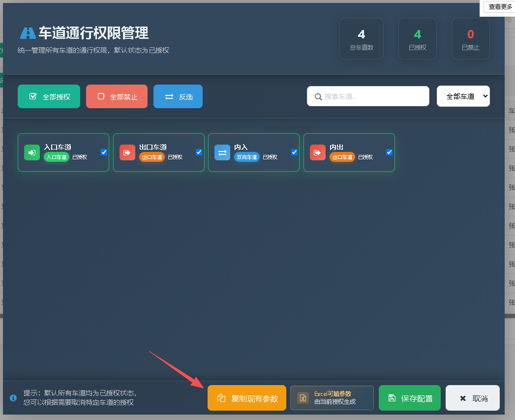Click the Excel file icon in 可填参数 button
515x420 pixels.
(x=303, y=398)
